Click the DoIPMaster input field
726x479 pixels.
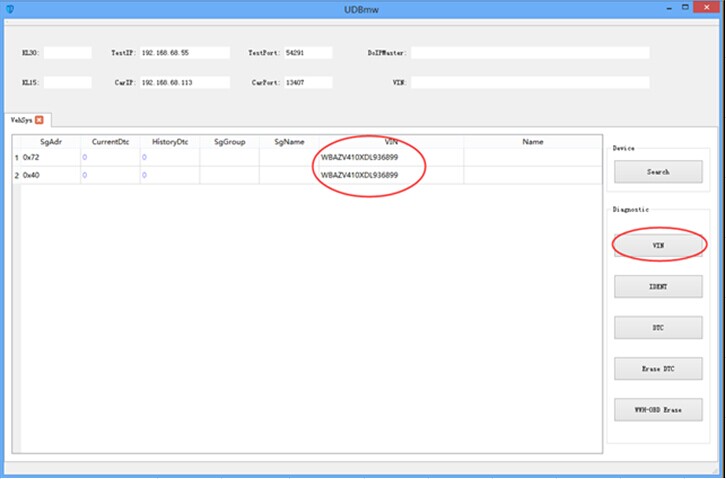click(530, 53)
